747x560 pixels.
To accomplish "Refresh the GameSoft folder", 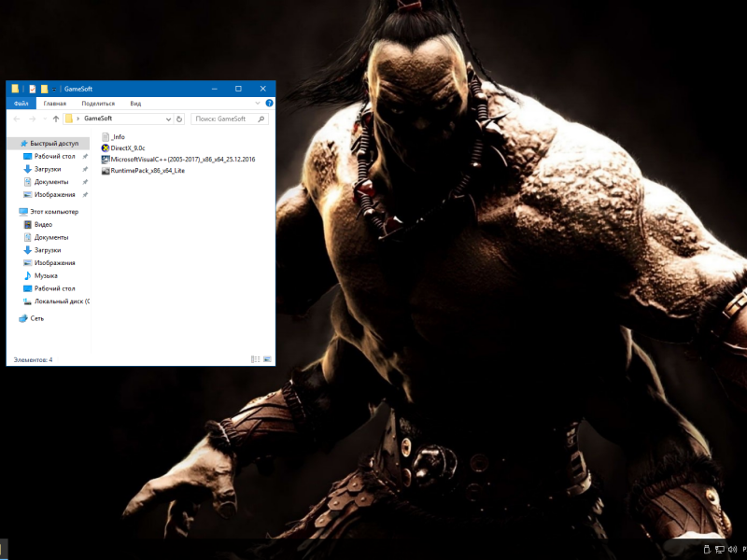I will 179,119.
